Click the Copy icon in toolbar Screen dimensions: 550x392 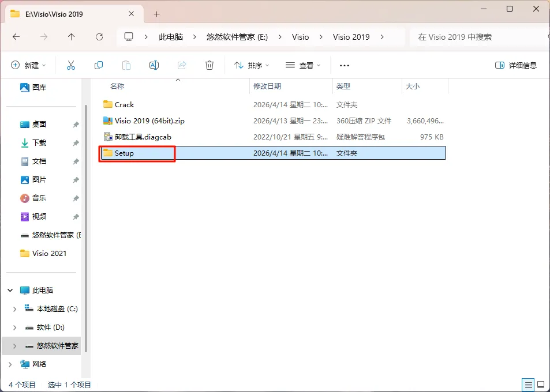[x=99, y=65]
